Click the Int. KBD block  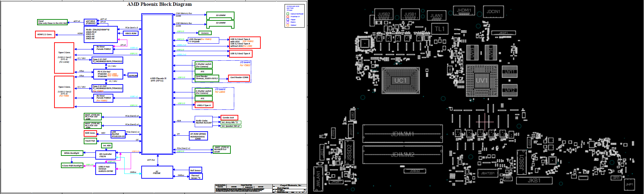[107, 146]
